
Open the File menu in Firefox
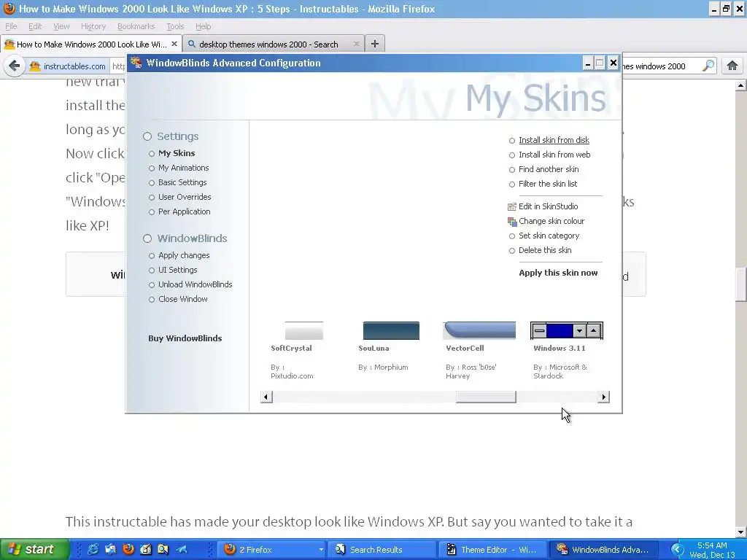pyautogui.click(x=11, y=26)
